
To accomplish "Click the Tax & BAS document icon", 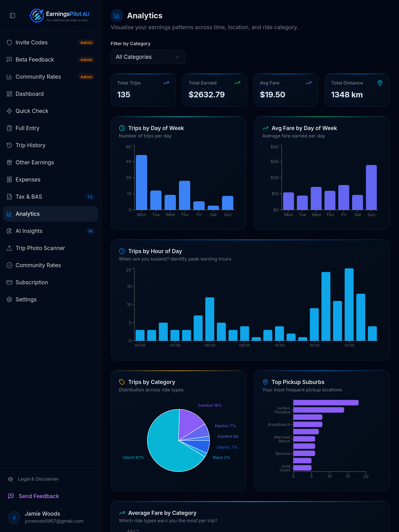I will [x=9, y=197].
